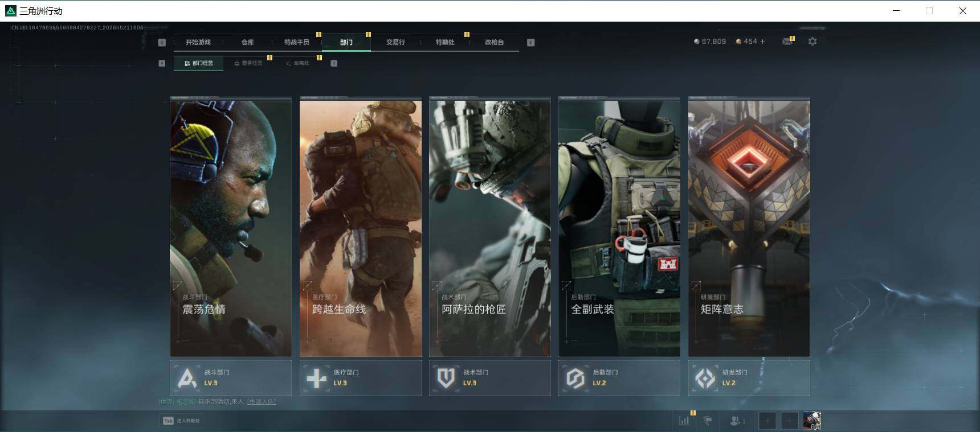Image resolution: width=980 pixels, height=432 pixels.
Task: Click the first empty squad slot plus
Action: pyautogui.click(x=767, y=421)
